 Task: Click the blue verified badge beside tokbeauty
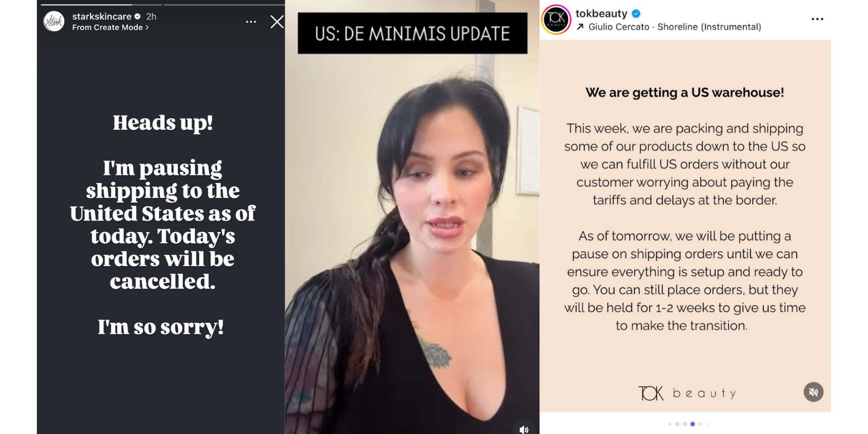(x=636, y=14)
